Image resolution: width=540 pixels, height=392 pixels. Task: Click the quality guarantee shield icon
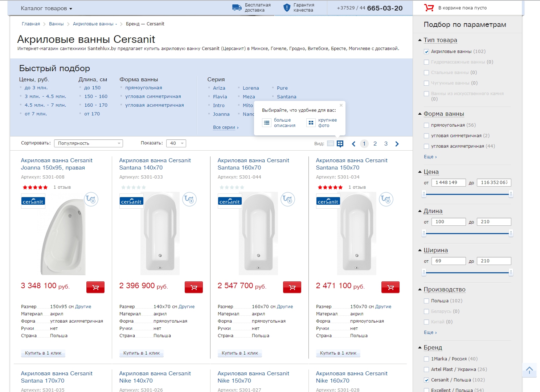(x=287, y=8)
